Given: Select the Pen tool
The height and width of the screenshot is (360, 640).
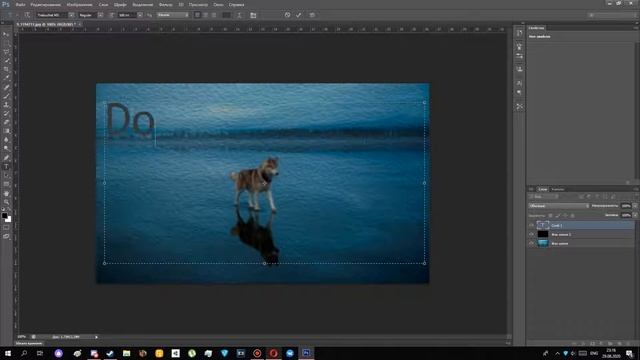Looking at the screenshot, I should tap(6, 158).
